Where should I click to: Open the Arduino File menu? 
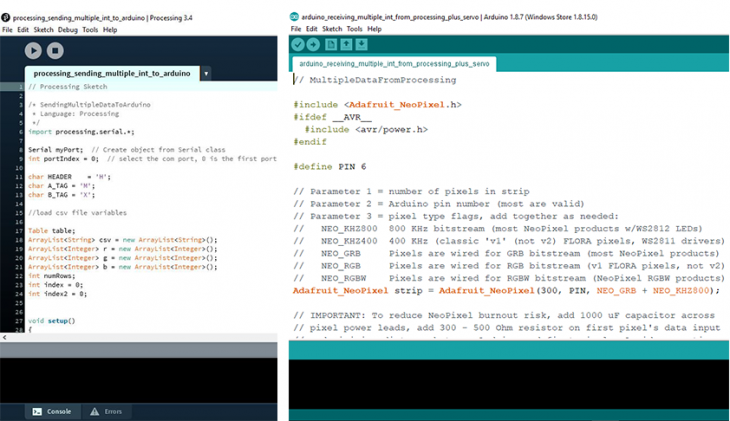click(x=296, y=29)
